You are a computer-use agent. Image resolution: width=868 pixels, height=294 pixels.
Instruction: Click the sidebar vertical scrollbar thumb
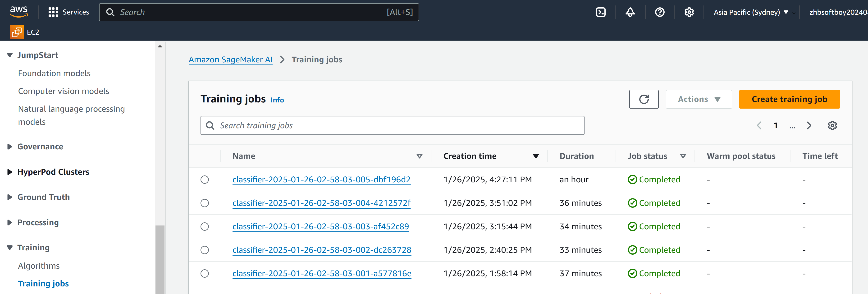[160, 259]
